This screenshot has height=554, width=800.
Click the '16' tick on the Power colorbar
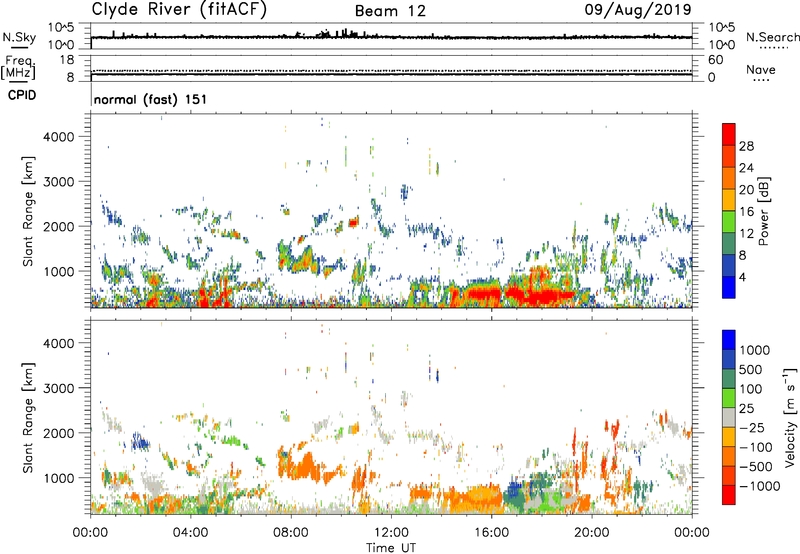[746, 212]
